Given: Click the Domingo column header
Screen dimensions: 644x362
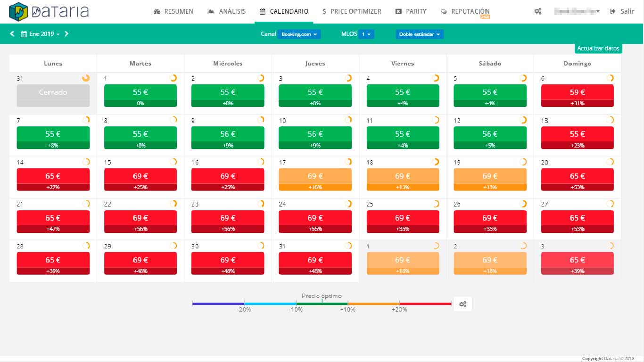Looking at the screenshot, I should pyautogui.click(x=577, y=64).
